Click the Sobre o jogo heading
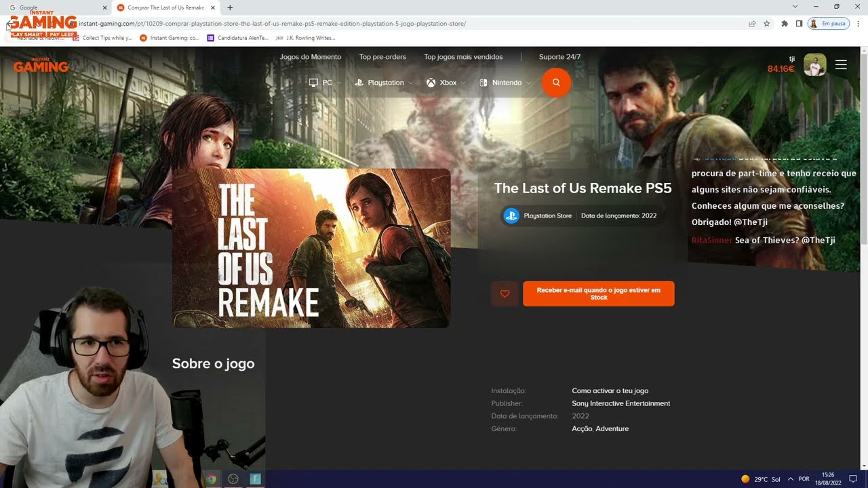868x488 pixels. (213, 363)
